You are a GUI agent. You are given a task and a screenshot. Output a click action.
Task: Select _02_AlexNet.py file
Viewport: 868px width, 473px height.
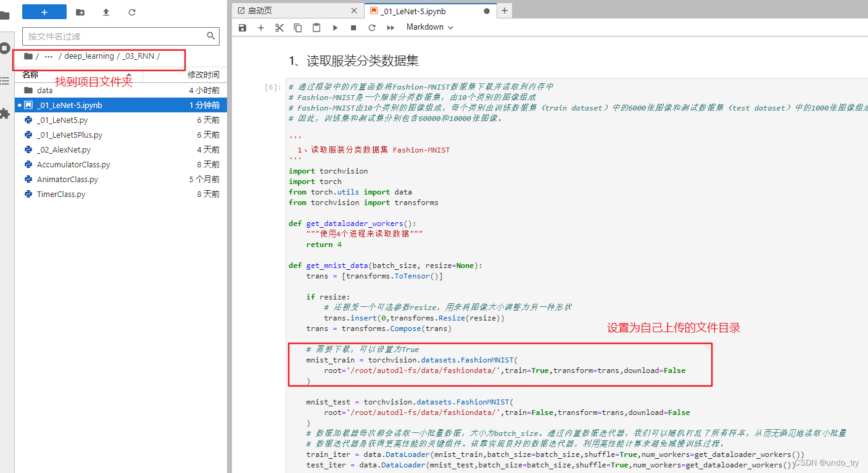[x=121, y=149]
